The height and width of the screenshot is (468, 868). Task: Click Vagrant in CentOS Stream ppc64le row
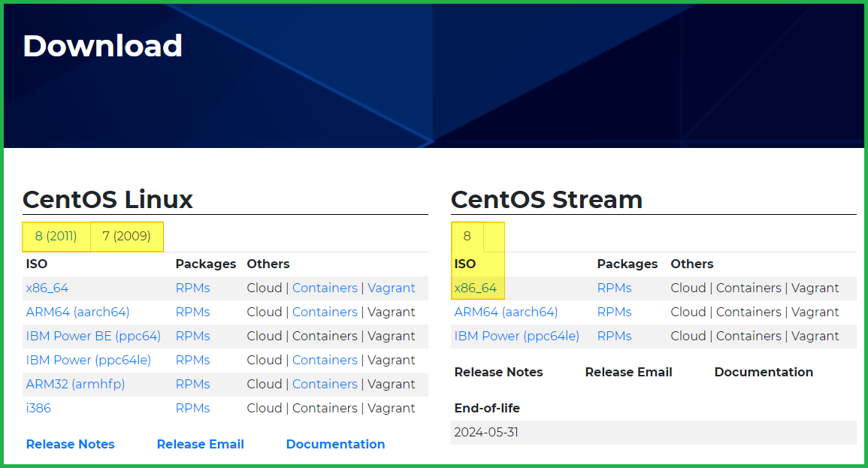tap(815, 336)
